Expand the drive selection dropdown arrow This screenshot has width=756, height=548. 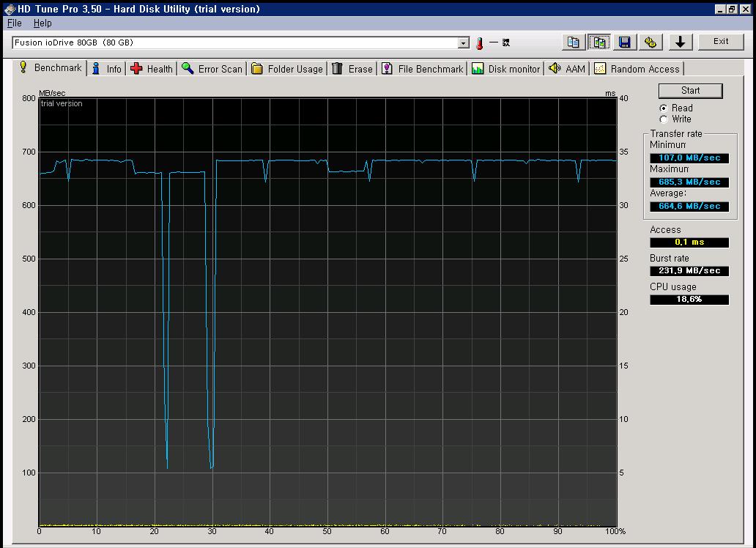[x=463, y=43]
